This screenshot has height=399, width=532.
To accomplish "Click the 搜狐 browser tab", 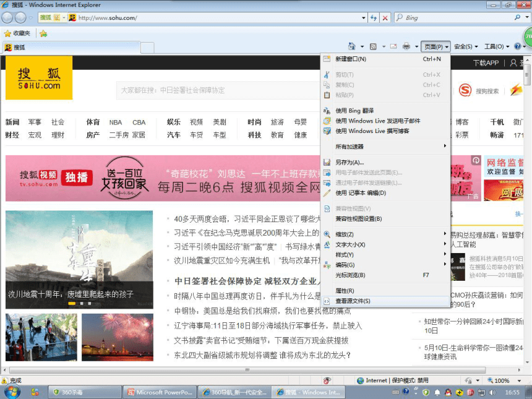I will tap(71, 47).
